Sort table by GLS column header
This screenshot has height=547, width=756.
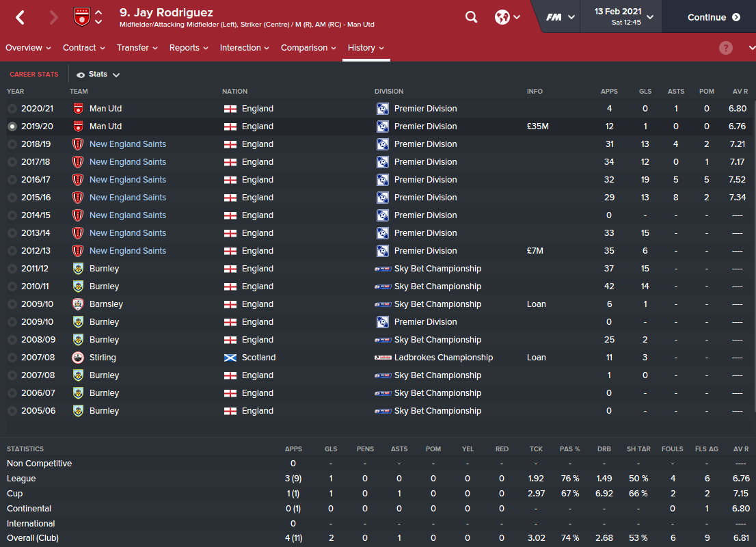coord(645,92)
